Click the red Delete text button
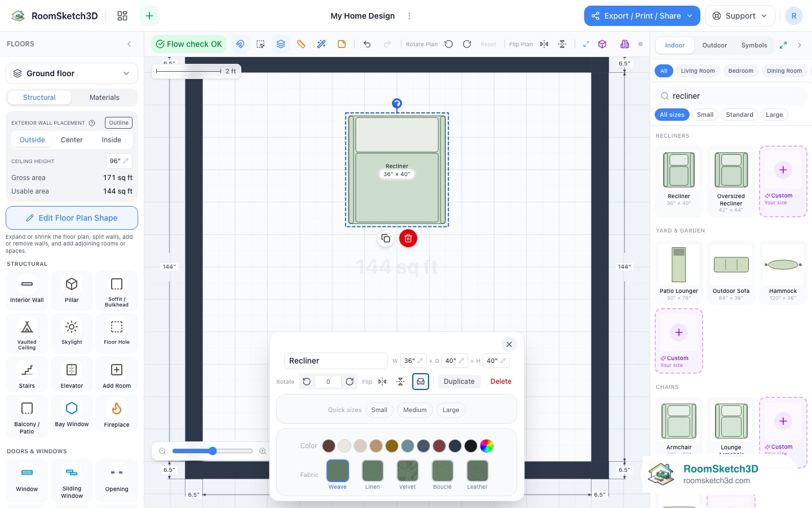 click(x=501, y=382)
